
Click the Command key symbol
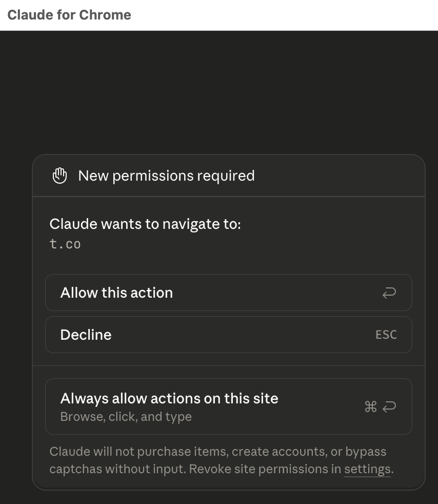[371, 406]
